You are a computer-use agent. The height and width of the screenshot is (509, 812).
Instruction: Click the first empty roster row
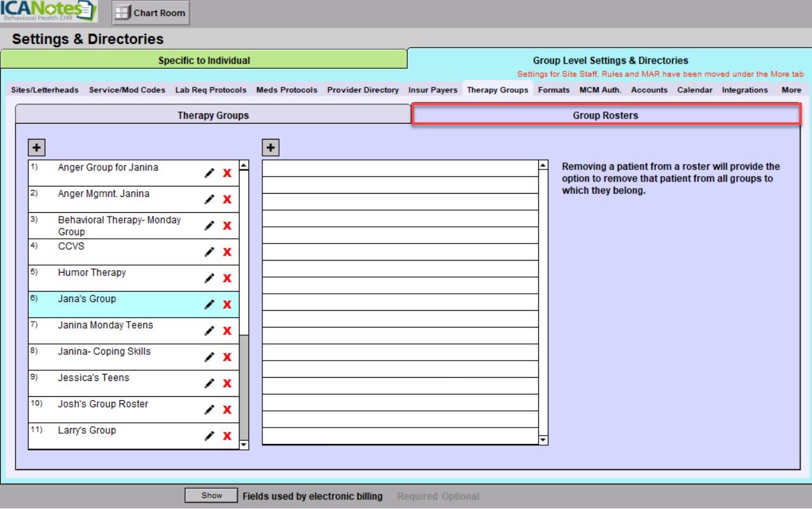coord(400,168)
